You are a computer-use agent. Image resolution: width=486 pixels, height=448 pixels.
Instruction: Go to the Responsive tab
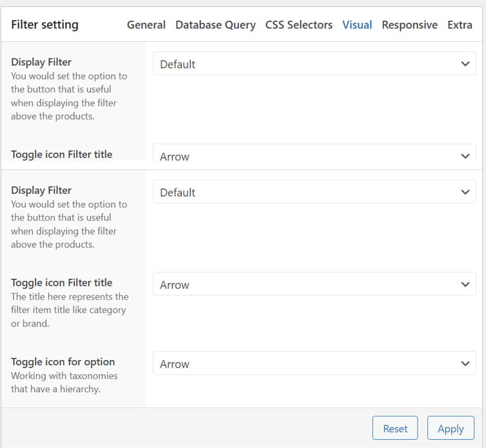pyautogui.click(x=409, y=25)
